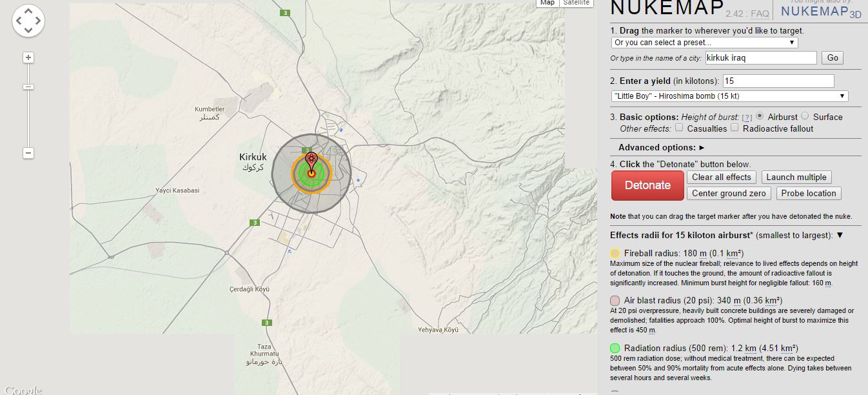
Task: Click the Go button
Action: point(833,57)
